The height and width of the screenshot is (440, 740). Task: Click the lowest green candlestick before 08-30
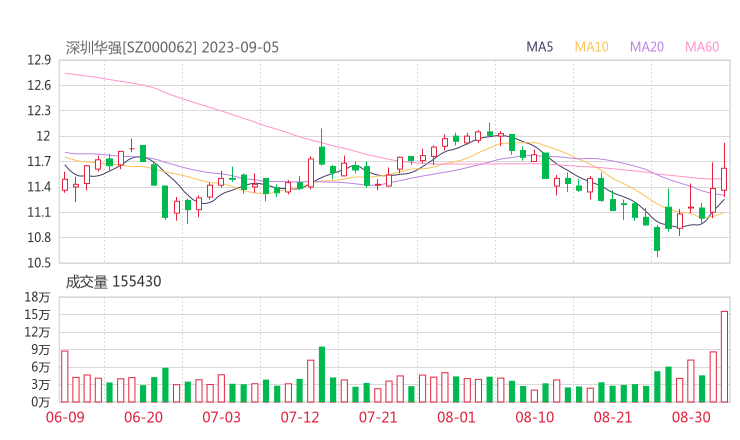(657, 239)
